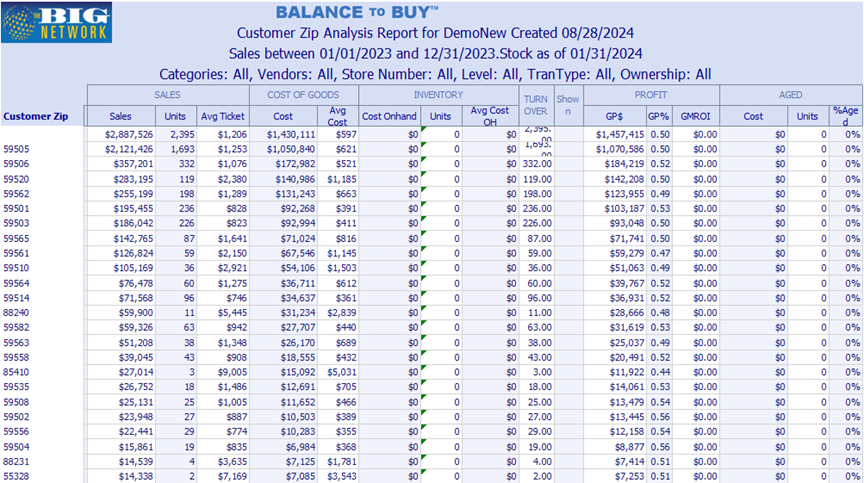
Task: Click avg ticket value $9,005
Action: point(232,372)
